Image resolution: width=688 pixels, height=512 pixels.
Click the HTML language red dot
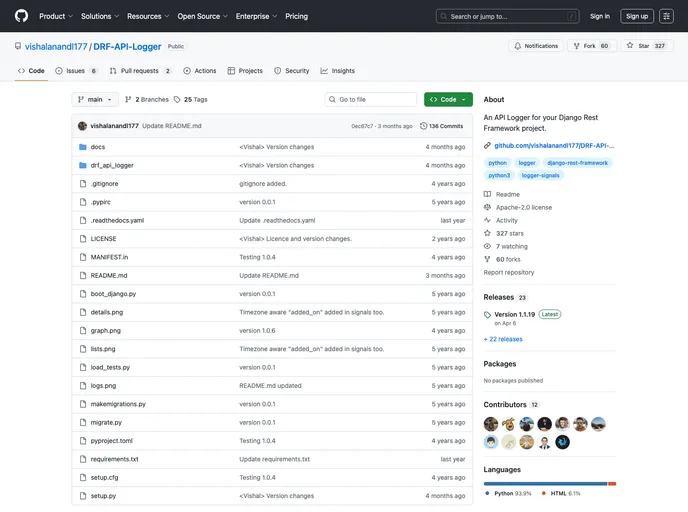544,493
